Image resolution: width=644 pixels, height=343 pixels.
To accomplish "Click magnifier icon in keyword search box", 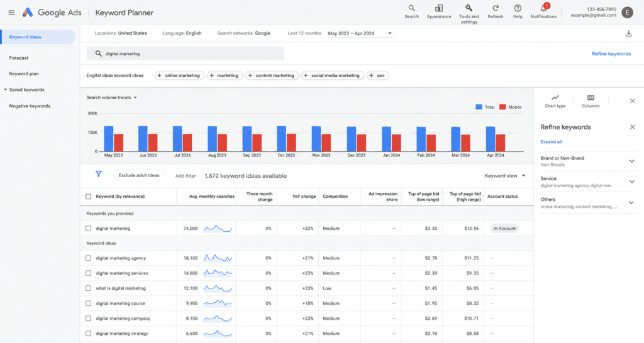I will pyautogui.click(x=99, y=53).
